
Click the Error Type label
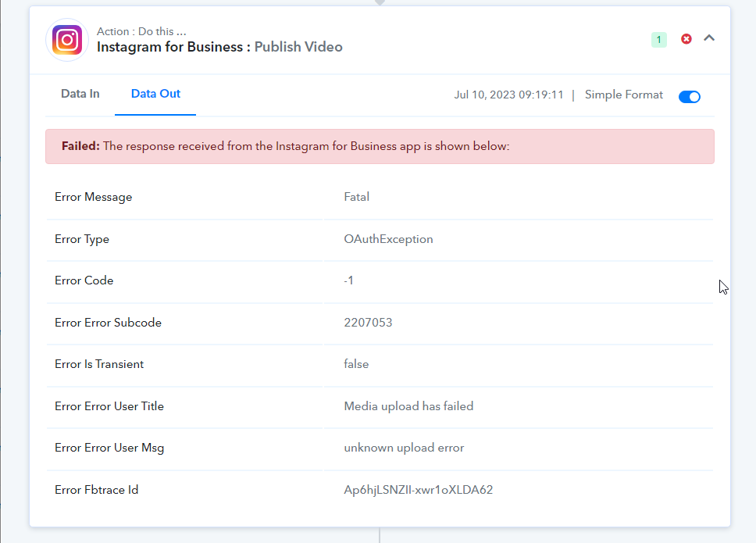tap(81, 239)
